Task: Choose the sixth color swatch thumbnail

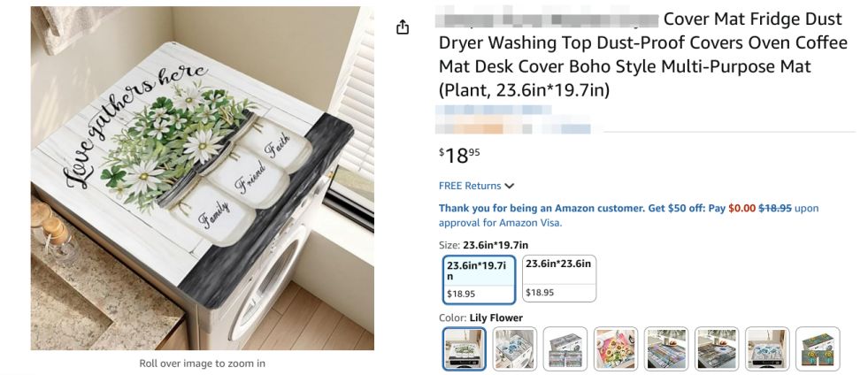Action: click(x=716, y=348)
